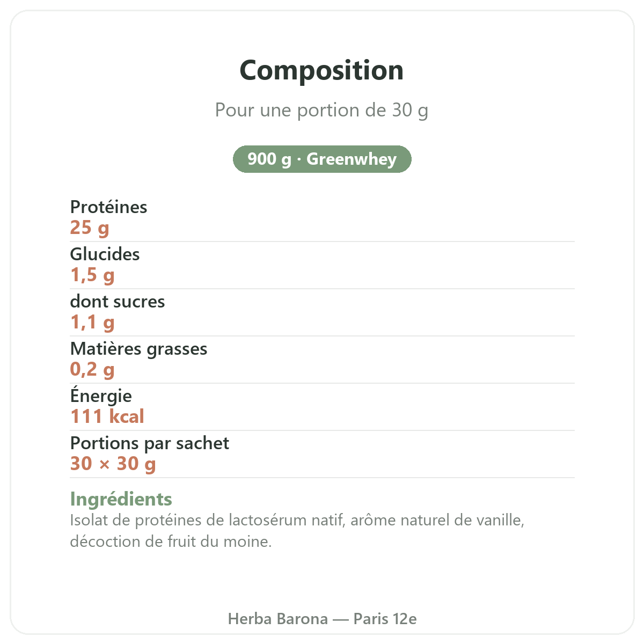Select the 30 × 30 g value
Image resolution: width=644 pixels, height=644 pixels.
[x=113, y=464]
